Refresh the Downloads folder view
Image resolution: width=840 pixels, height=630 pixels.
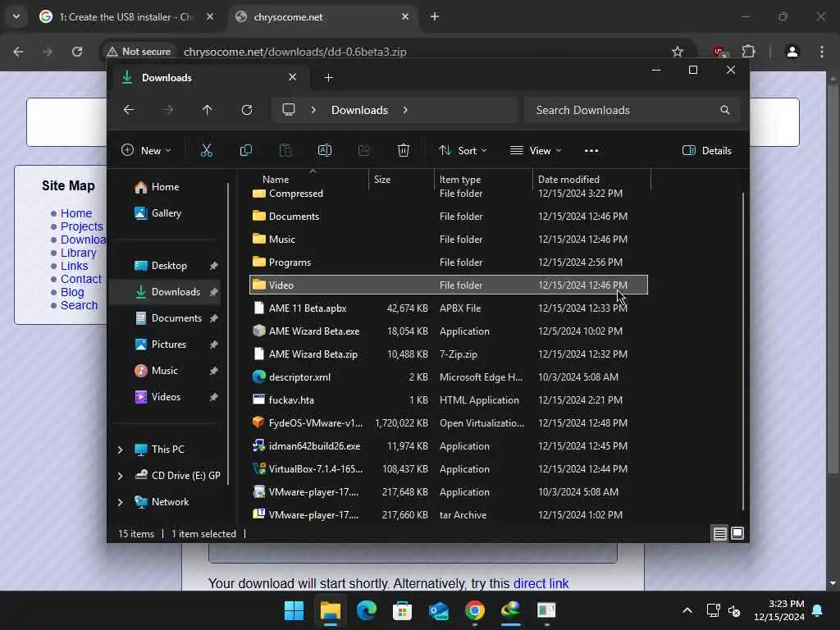[x=246, y=110]
